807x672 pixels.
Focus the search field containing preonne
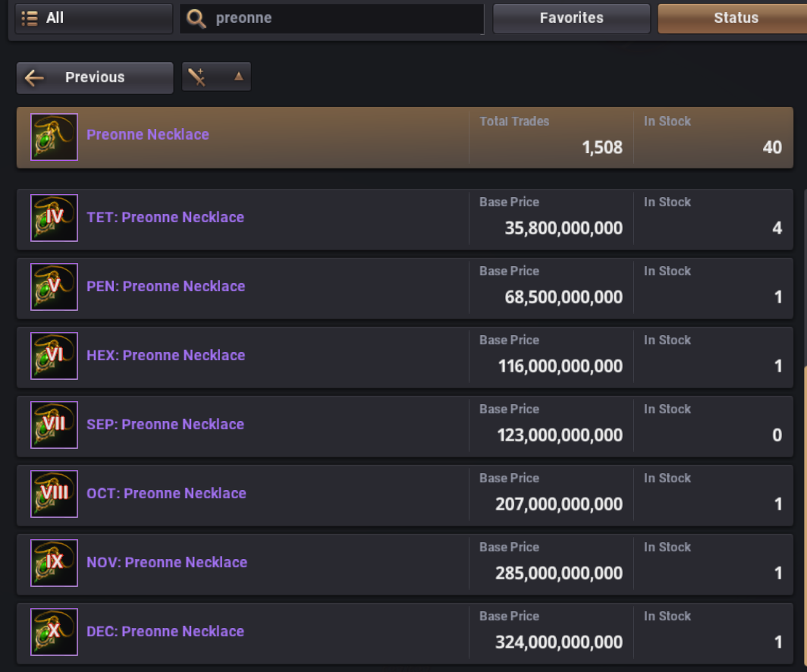coord(332,18)
